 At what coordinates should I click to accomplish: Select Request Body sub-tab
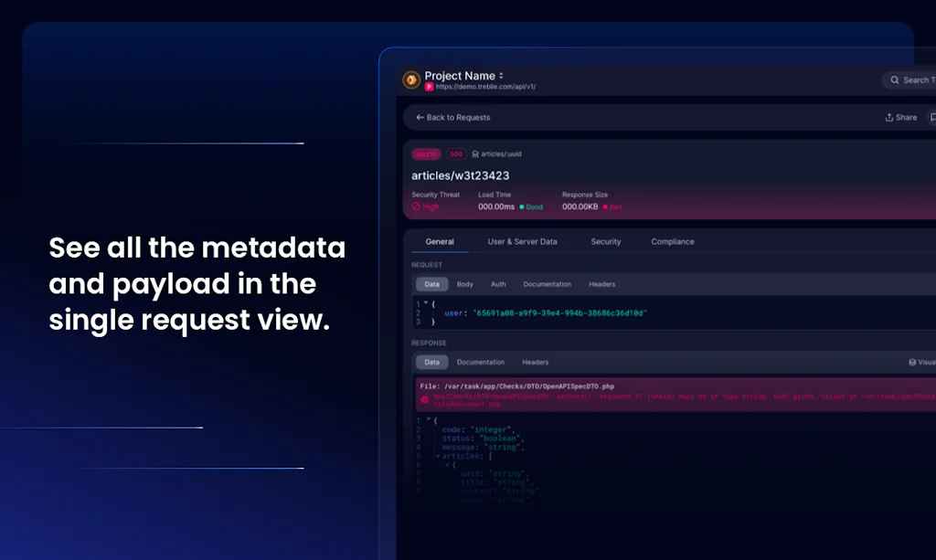[465, 284]
